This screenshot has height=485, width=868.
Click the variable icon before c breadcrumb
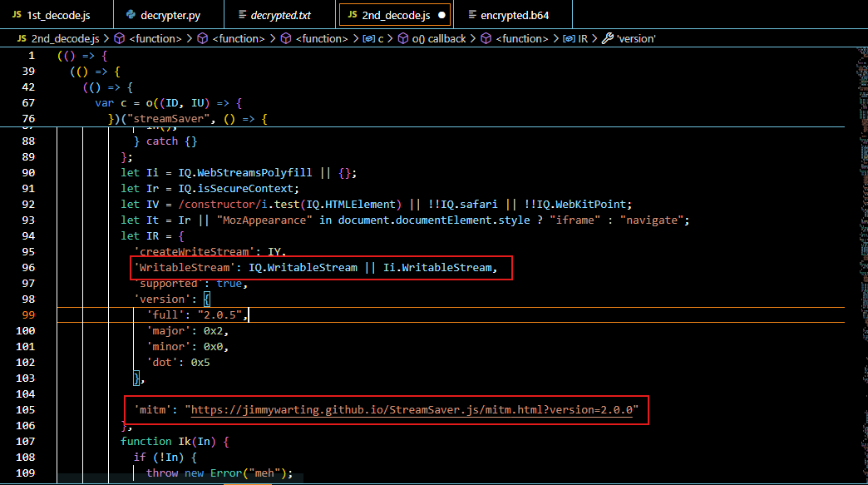[369, 38]
